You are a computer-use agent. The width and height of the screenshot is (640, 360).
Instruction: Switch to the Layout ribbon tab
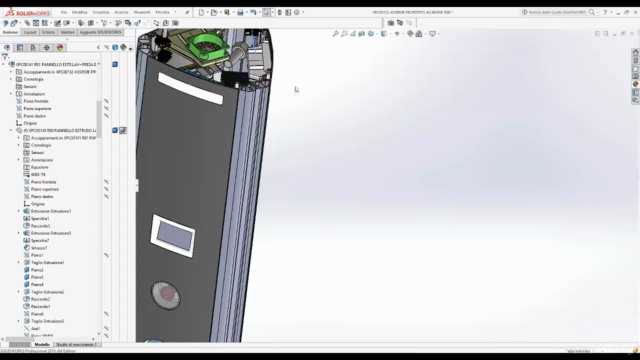(x=30, y=32)
